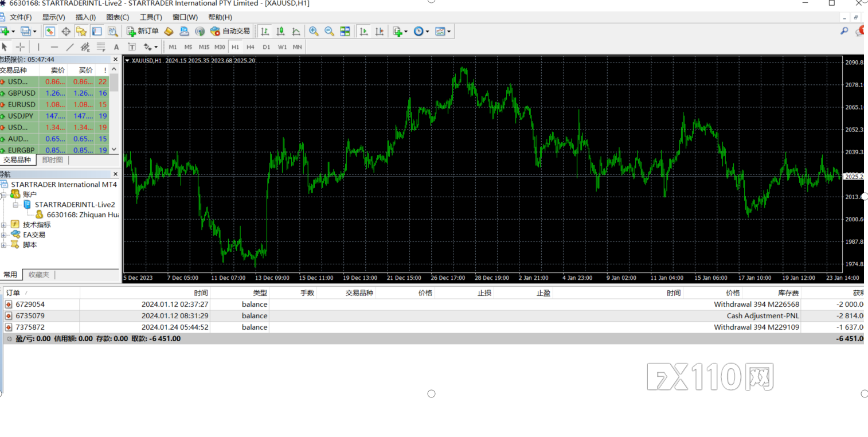Select the equidistant channel tool
This screenshot has height=437, width=868.
point(85,47)
